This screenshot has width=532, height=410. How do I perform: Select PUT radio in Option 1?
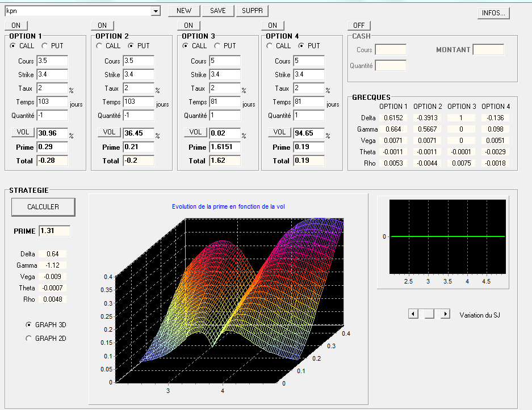(45, 46)
